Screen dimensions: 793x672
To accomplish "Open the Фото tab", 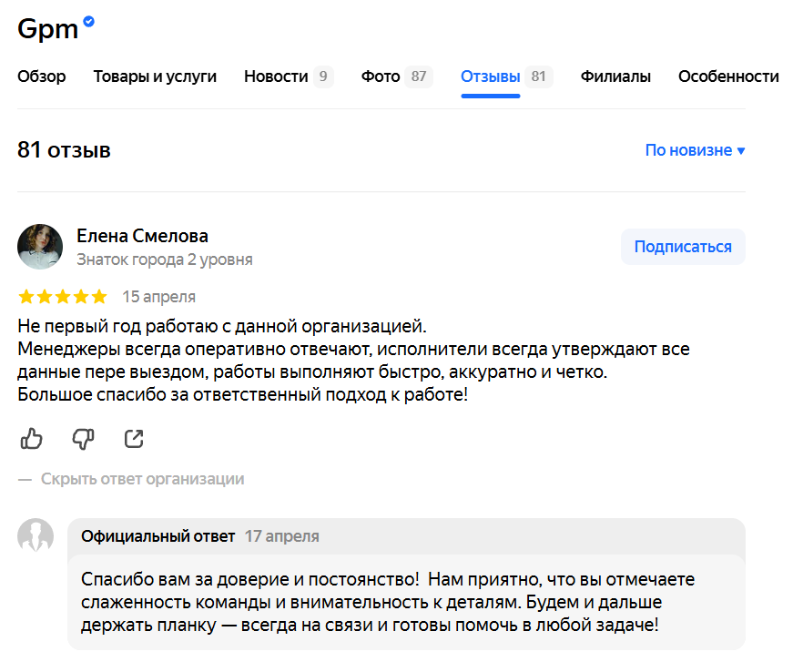I will pyautogui.click(x=381, y=76).
